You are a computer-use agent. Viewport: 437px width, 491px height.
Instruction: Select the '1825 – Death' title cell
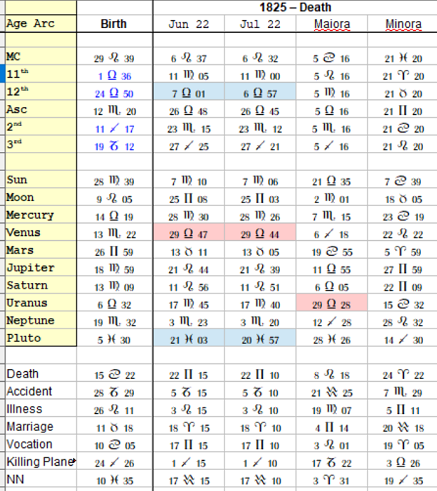(x=295, y=7)
